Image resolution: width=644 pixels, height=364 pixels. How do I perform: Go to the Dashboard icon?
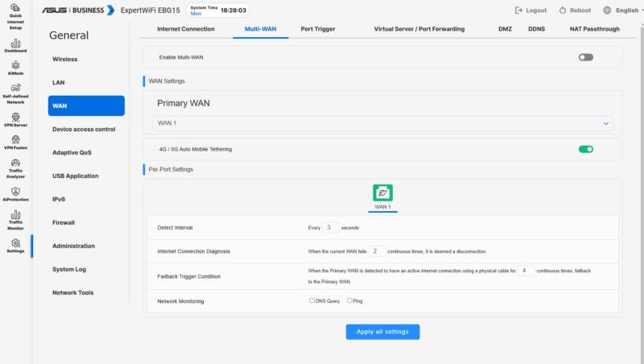point(15,45)
